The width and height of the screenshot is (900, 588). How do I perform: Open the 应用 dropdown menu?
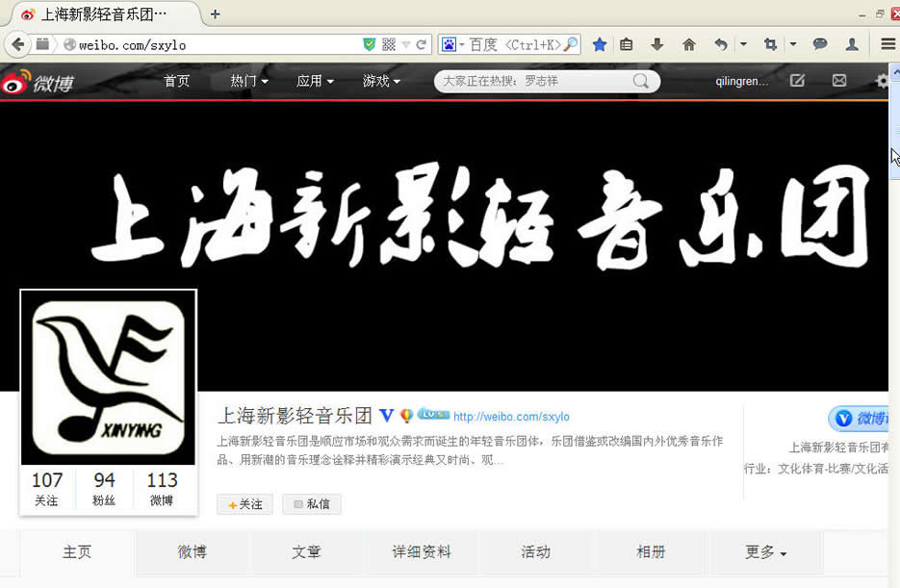point(315,81)
